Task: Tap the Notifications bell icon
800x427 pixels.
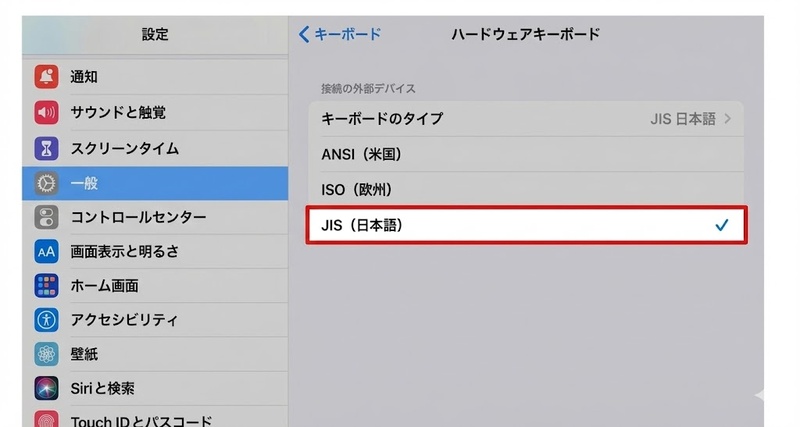Action: coord(46,77)
